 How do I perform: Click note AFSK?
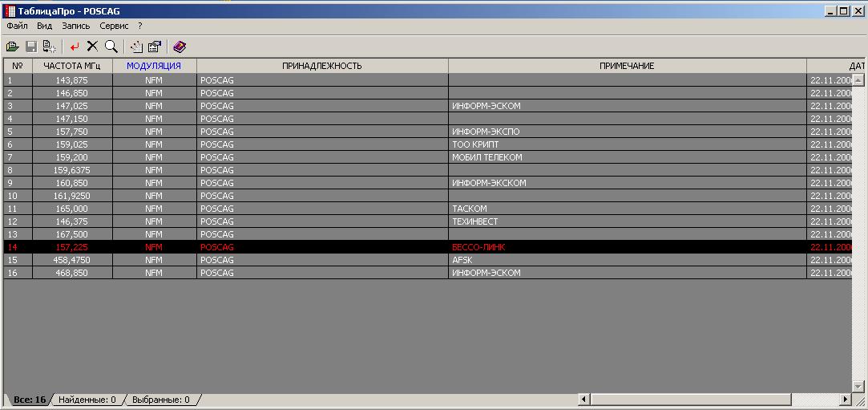coord(461,260)
